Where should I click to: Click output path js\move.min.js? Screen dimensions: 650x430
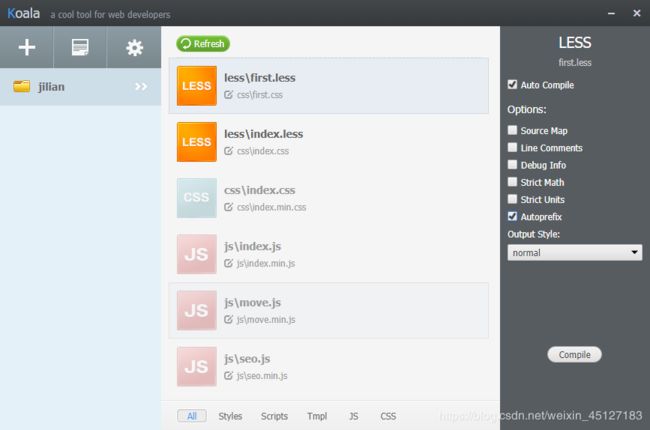[266, 320]
